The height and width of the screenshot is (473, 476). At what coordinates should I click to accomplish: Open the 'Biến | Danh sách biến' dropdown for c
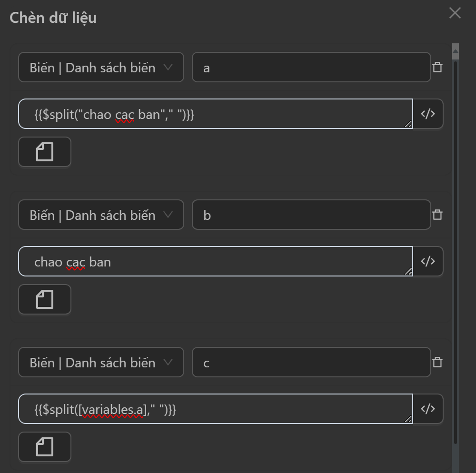pyautogui.click(x=101, y=362)
